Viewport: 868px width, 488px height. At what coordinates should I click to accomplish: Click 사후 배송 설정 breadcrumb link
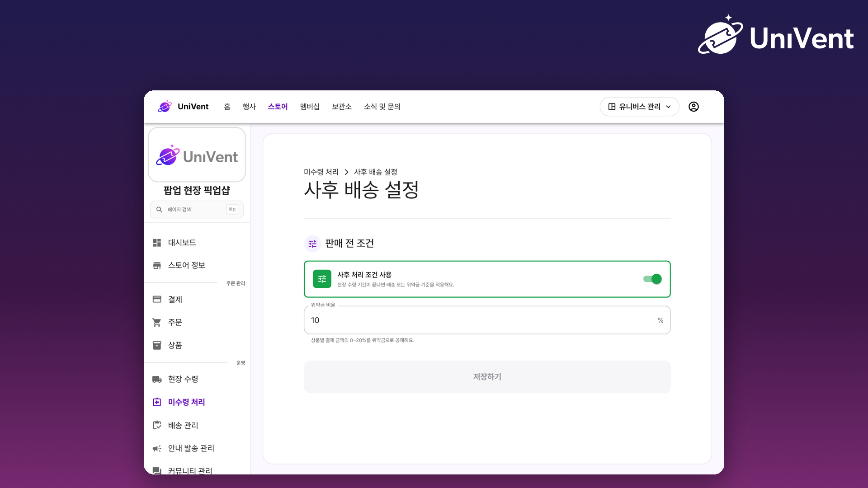coord(375,172)
